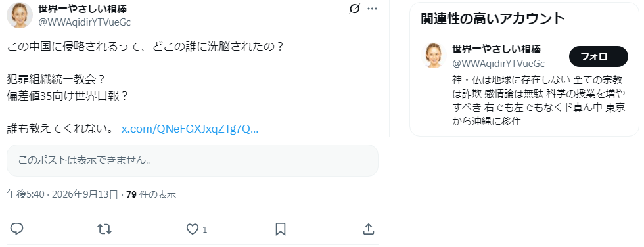This screenshot has height=247, width=644.
Task: Open the share (upload arrow) icon
Action: [369, 229]
